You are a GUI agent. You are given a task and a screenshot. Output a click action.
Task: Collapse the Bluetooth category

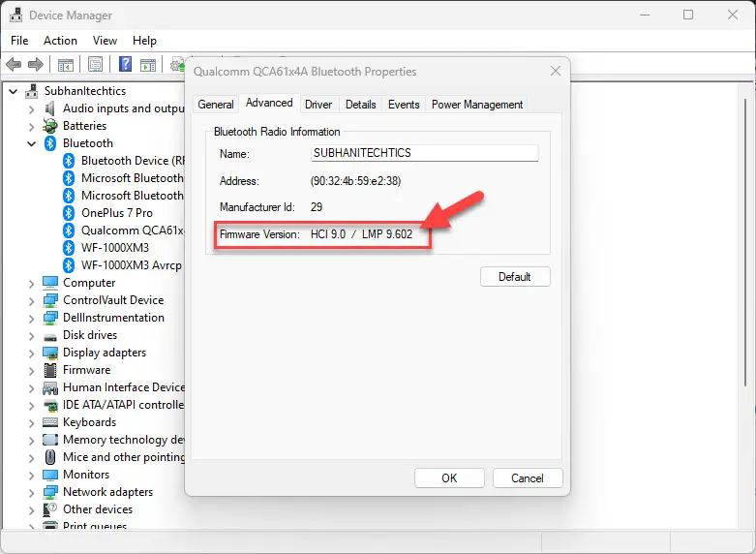[x=32, y=143]
